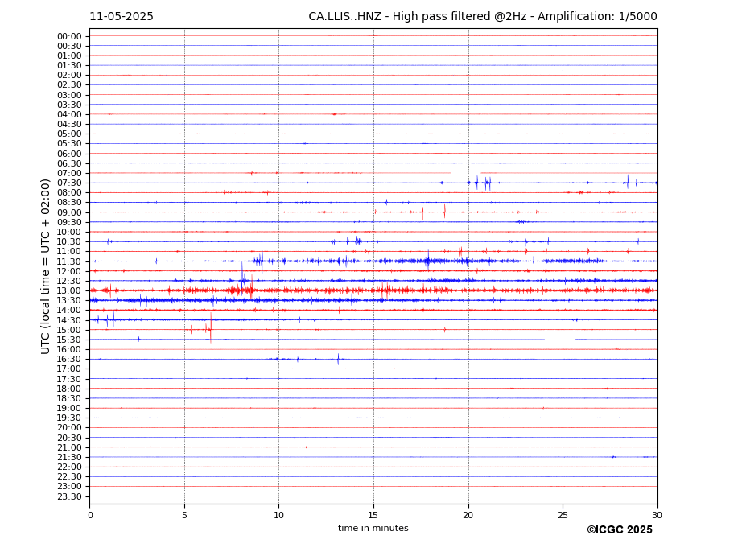Click the 22:00 time row label
This screenshot has width=746, height=560.
pos(69,467)
